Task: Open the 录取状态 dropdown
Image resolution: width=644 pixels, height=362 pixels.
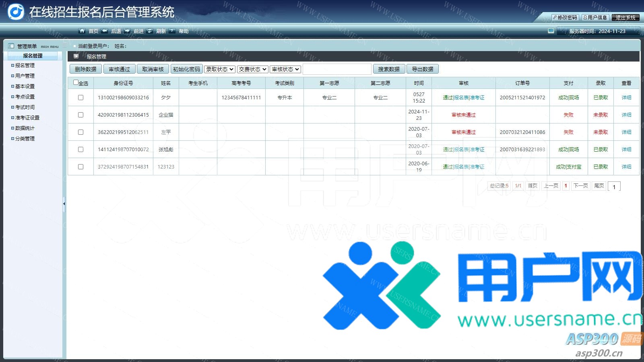Action: 219,69
